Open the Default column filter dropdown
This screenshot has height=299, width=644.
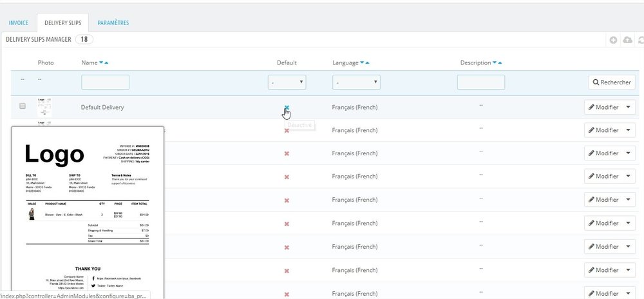click(x=287, y=82)
